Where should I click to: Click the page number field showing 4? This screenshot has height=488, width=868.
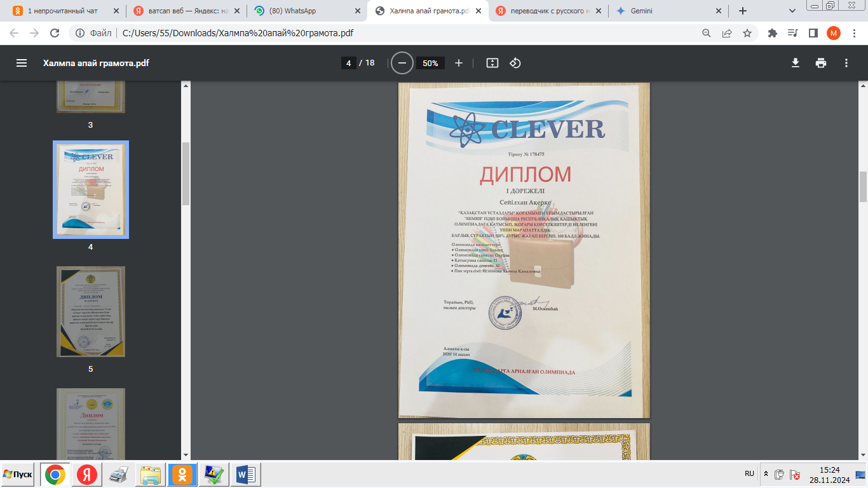point(348,63)
